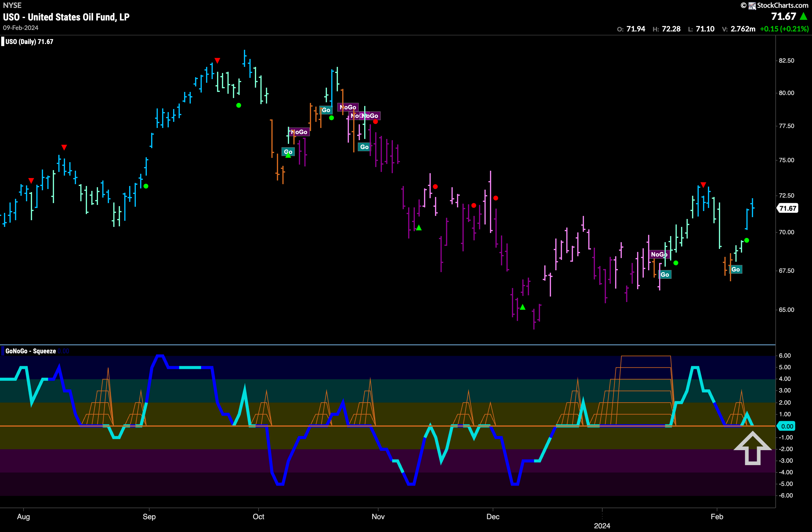
Task: Click the 'USO (Daily) 71.67' legend label
Action: 29,42
